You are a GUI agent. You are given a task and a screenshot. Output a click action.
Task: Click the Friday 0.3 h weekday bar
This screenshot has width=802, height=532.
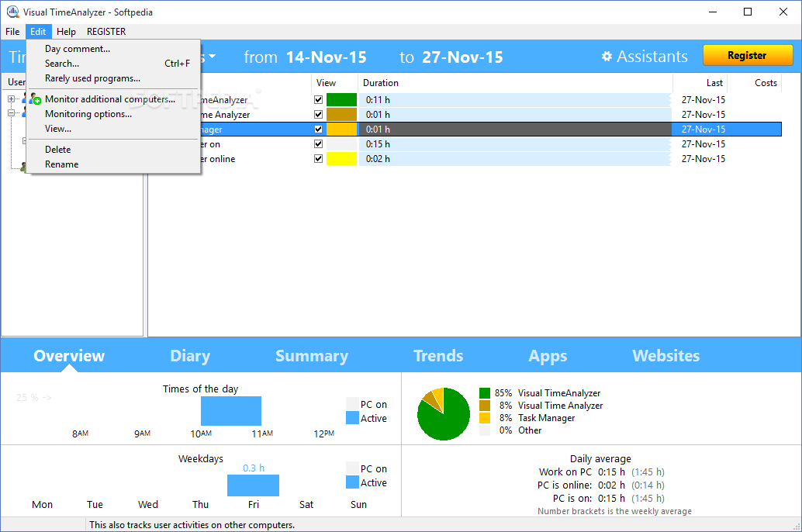coord(253,485)
